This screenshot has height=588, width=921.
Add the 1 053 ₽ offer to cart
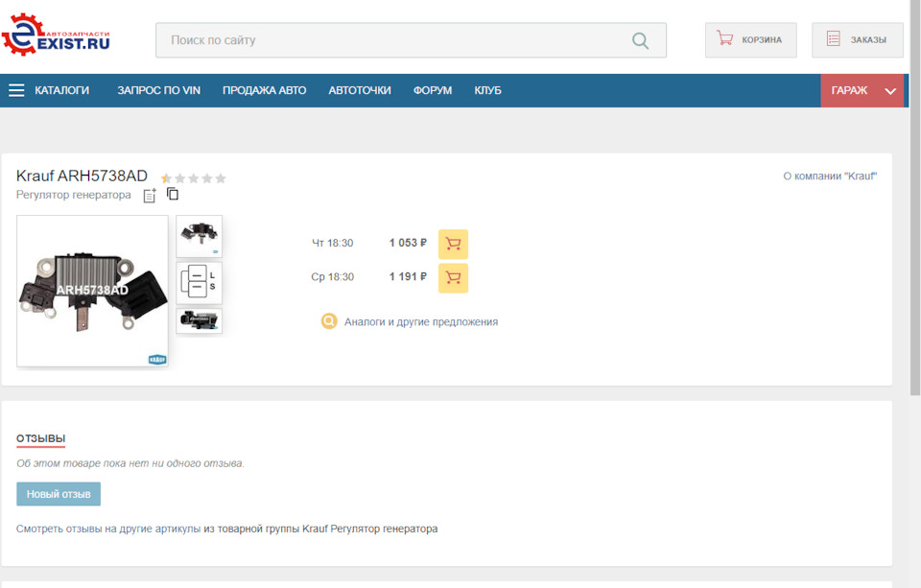[453, 244]
